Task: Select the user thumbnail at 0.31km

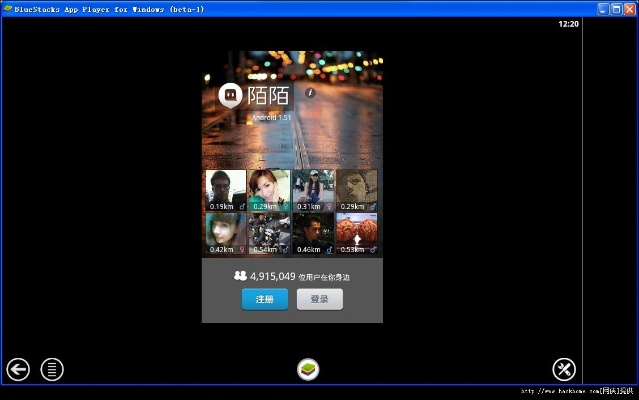Action: pyautogui.click(x=312, y=190)
